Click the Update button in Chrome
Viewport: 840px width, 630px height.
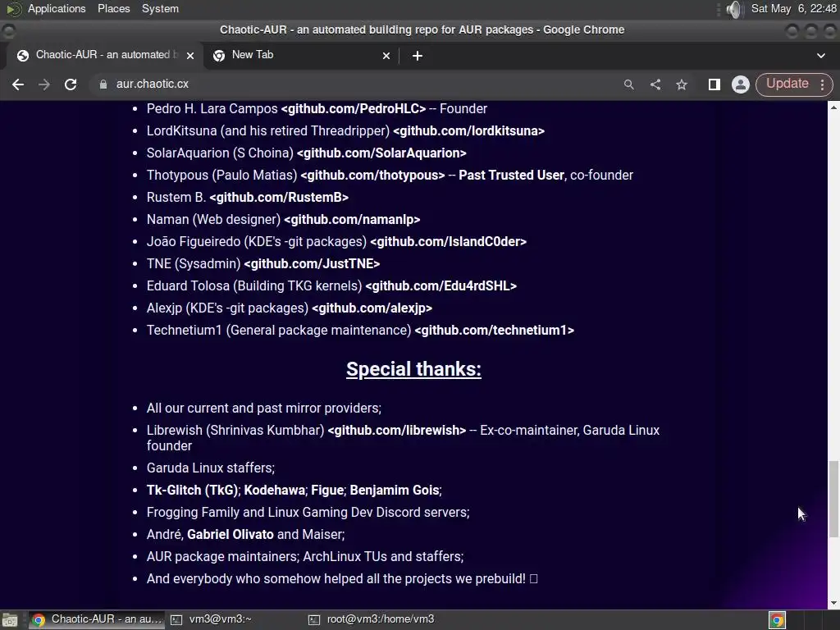[787, 84]
